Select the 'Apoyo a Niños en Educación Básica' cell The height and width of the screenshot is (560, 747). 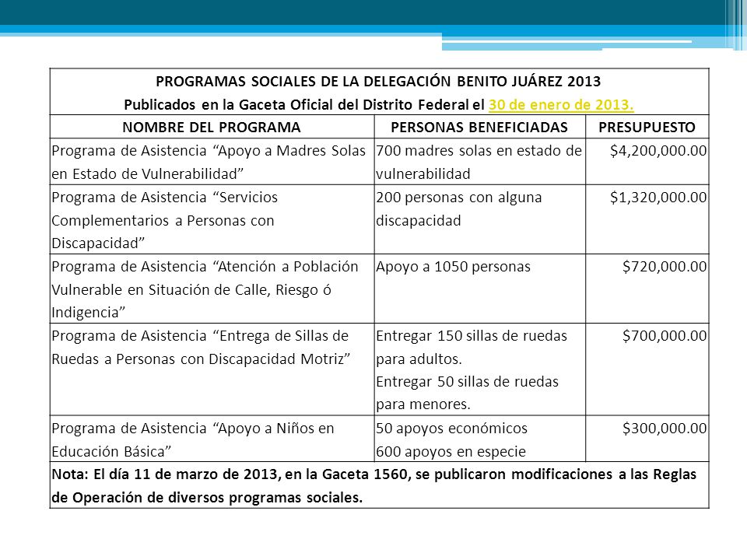click(212, 439)
